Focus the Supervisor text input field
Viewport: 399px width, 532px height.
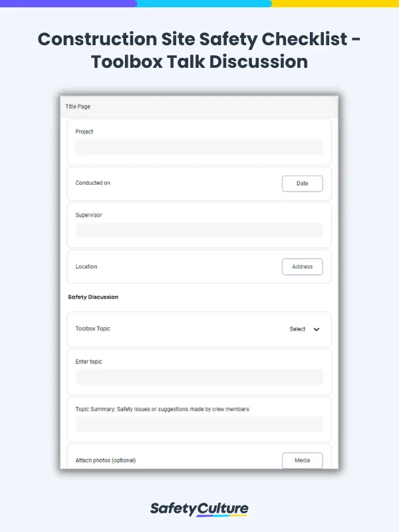(199, 231)
